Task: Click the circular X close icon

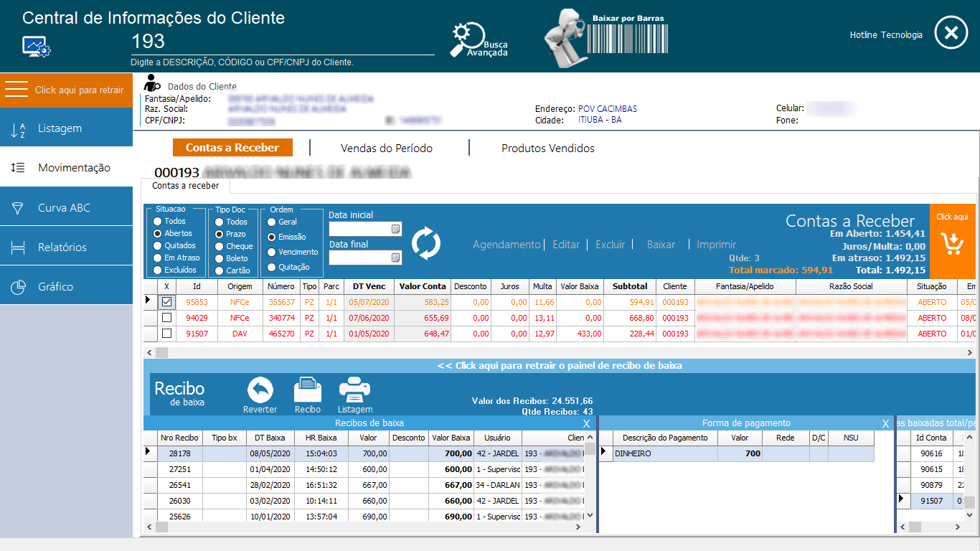Action: point(951,33)
